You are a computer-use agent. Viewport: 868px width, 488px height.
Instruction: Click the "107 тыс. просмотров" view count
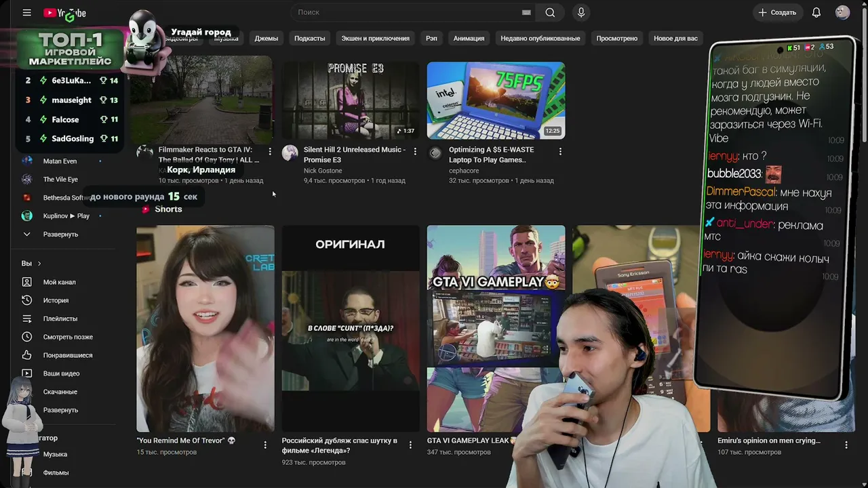(x=749, y=452)
